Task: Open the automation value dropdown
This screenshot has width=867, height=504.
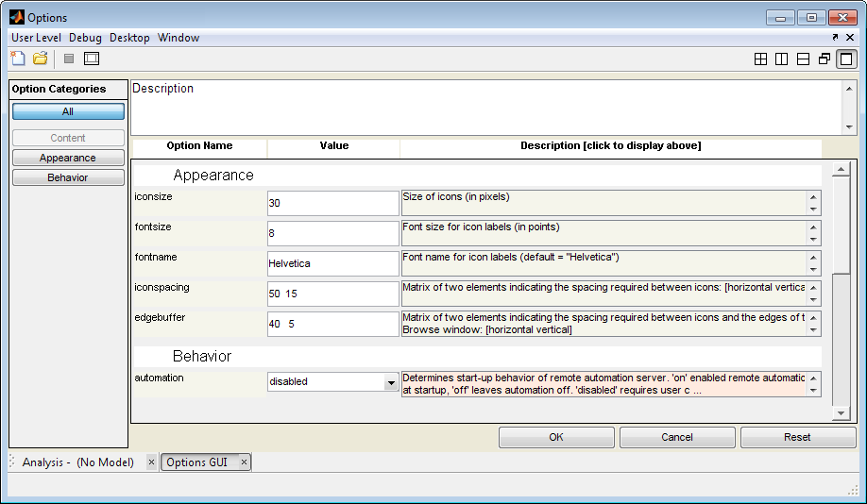Action: pos(390,382)
